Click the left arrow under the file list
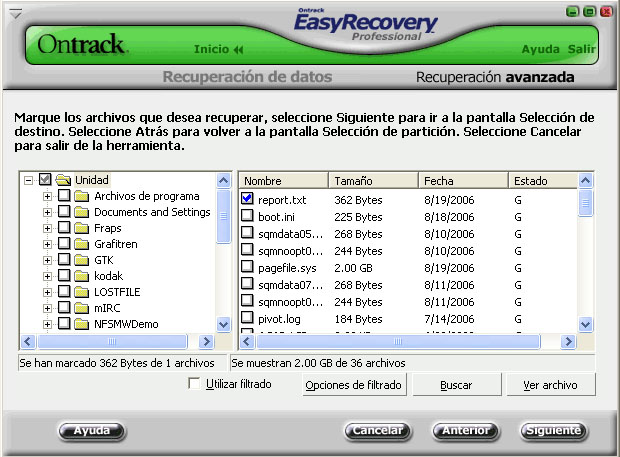620x457 pixels. pyautogui.click(x=247, y=342)
